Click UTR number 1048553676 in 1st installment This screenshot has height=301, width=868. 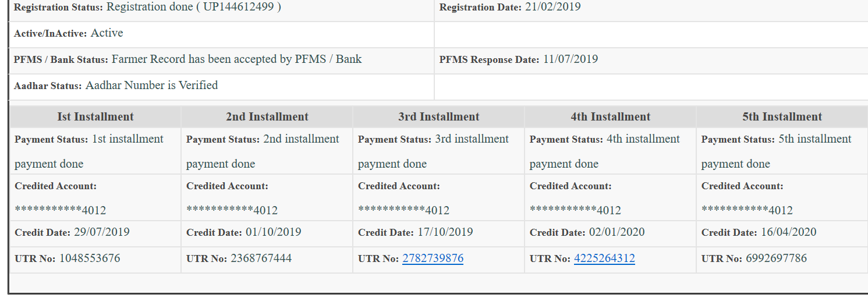tap(90, 258)
